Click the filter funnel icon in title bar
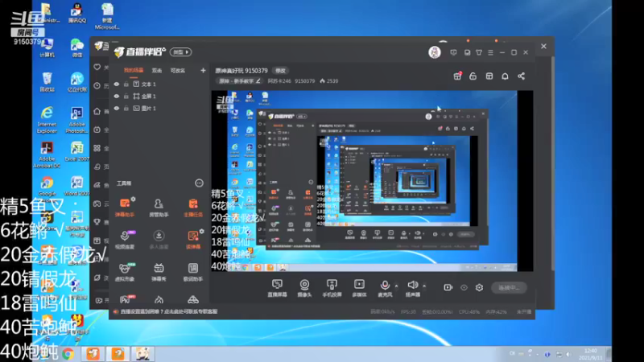 (x=479, y=52)
